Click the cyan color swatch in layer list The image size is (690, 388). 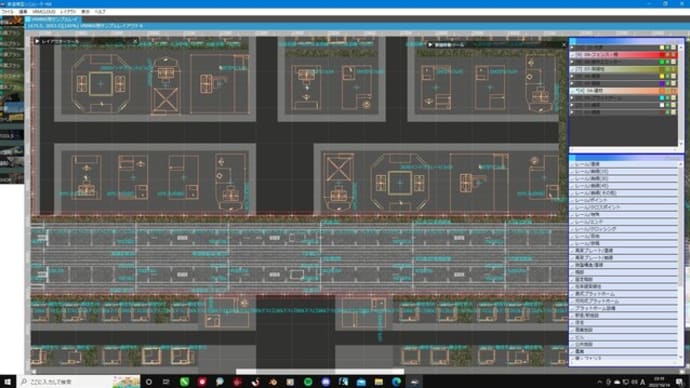tap(662, 98)
